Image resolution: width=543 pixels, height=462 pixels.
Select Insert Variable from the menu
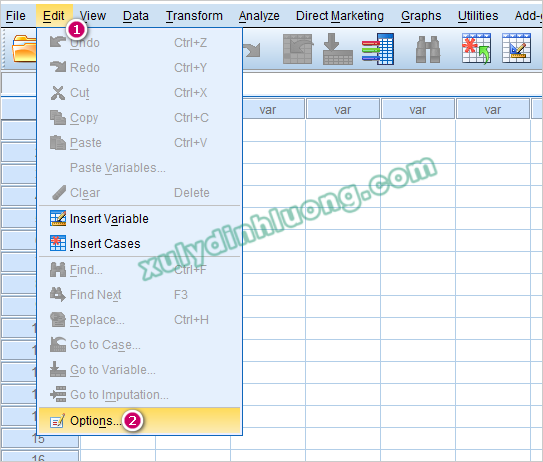coord(140,219)
